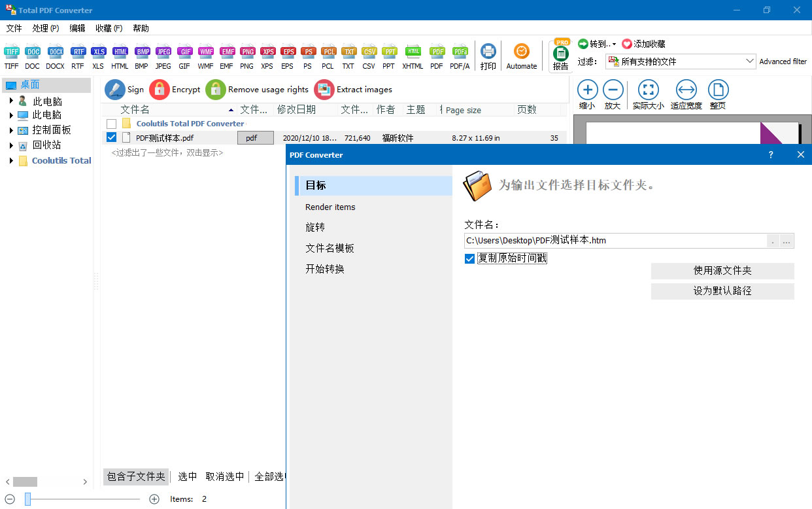This screenshot has height=509, width=812.
Task: Click Remove usage rights icon
Action: click(x=215, y=90)
